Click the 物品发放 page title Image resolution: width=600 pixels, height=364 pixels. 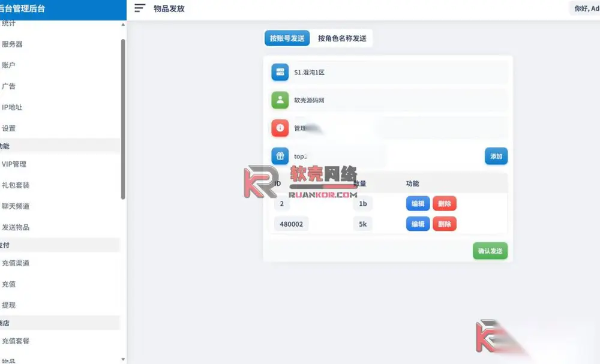(169, 8)
